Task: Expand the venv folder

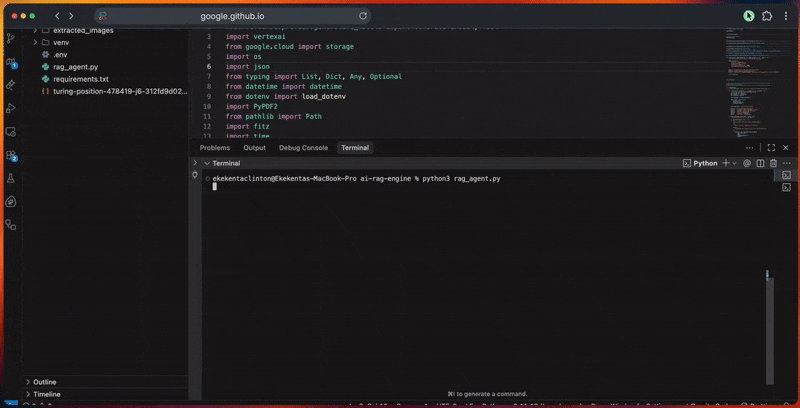Action: click(61, 43)
